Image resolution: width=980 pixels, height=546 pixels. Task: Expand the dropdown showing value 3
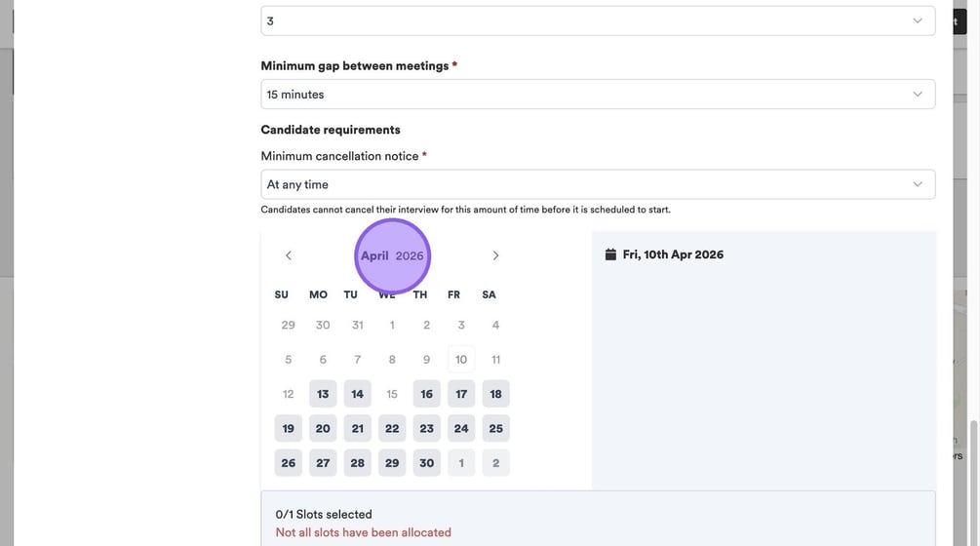pyautogui.click(x=598, y=20)
